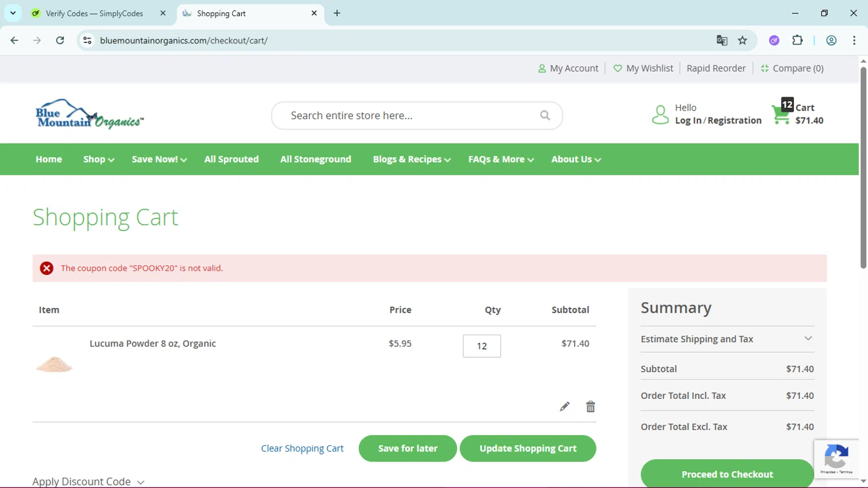The width and height of the screenshot is (868, 488).
Task: Click Registration link
Action: click(x=734, y=120)
